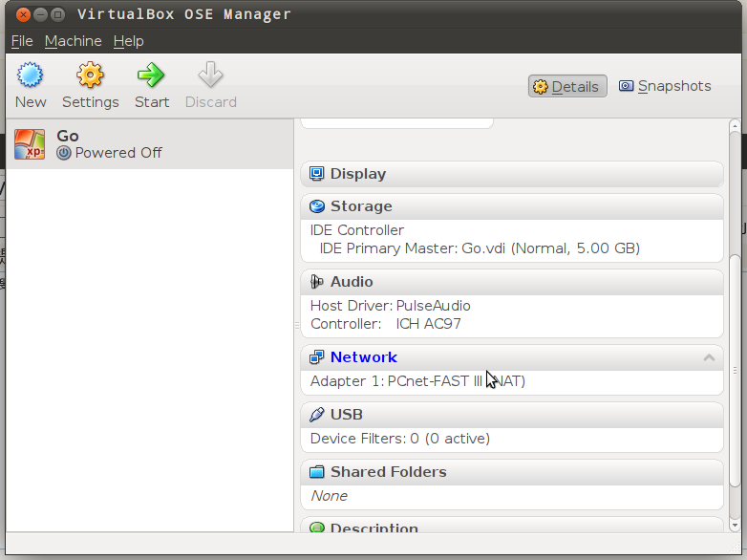Start the VM with green arrow

click(x=151, y=75)
